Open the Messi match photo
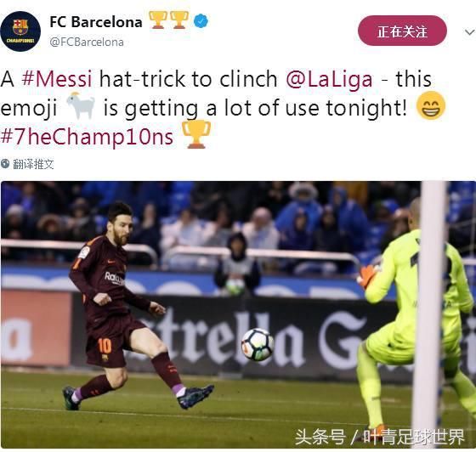Image resolution: width=476 pixels, height=452 pixels. click(x=238, y=314)
